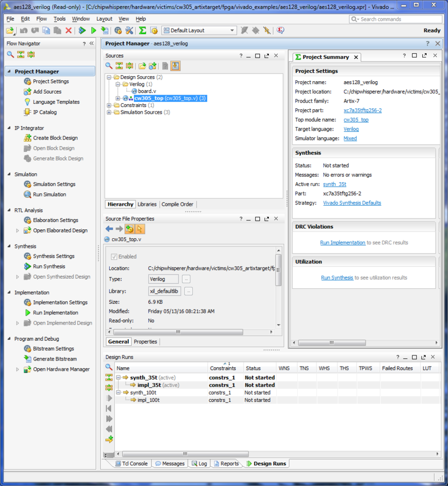Image resolution: width=448 pixels, height=486 pixels.
Task: Click the red X delete toolbar icon
Action: [68, 30]
